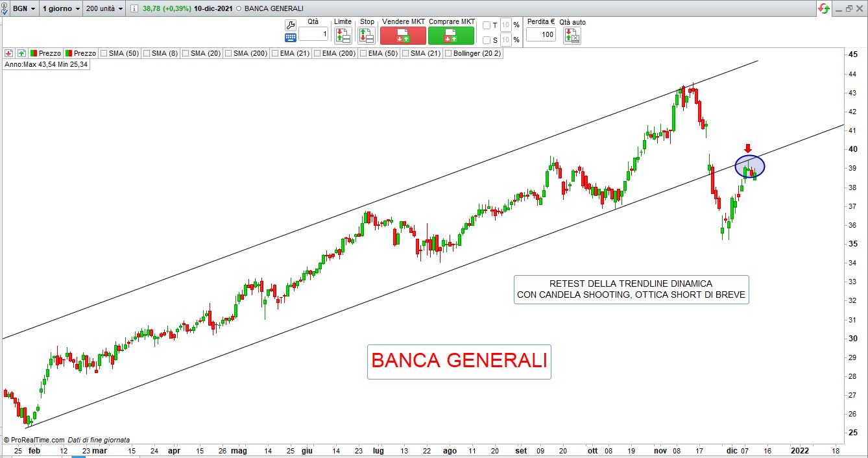Image resolution: width=868 pixels, height=458 pixels.
Task: Click the Qtà quantity input field
Action: pyautogui.click(x=313, y=34)
